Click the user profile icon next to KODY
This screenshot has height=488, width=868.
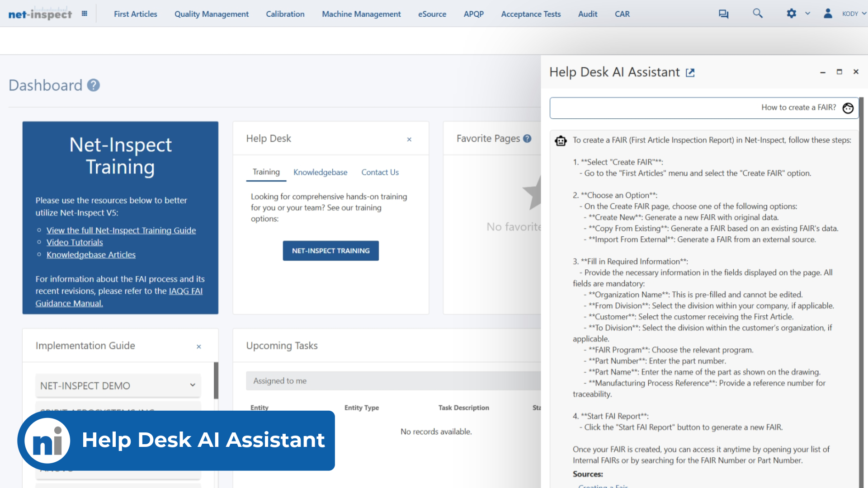click(828, 14)
